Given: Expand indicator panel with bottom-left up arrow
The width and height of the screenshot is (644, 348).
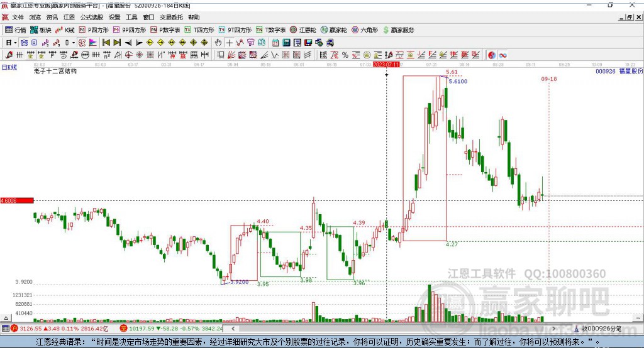Looking at the screenshot, I should [x=6, y=318].
